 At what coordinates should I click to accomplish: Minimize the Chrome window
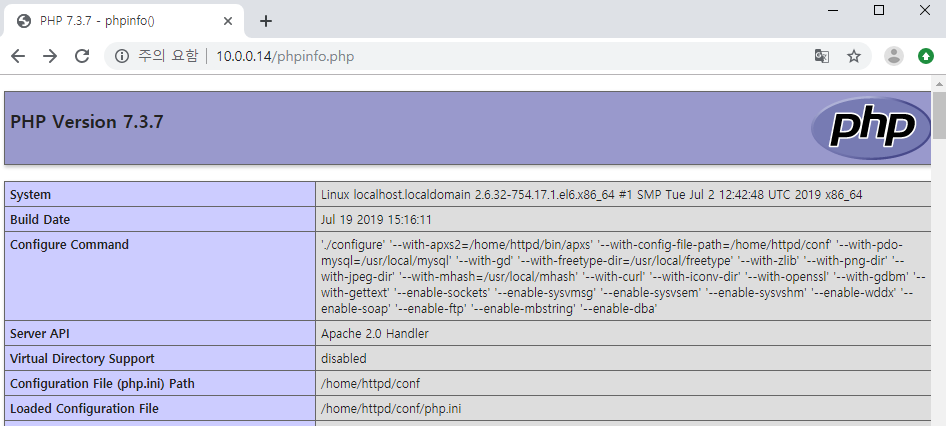tap(833, 10)
